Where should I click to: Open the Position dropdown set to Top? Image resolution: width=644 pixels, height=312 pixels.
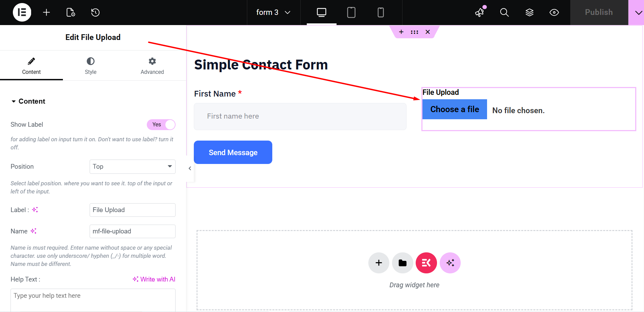[x=132, y=166]
